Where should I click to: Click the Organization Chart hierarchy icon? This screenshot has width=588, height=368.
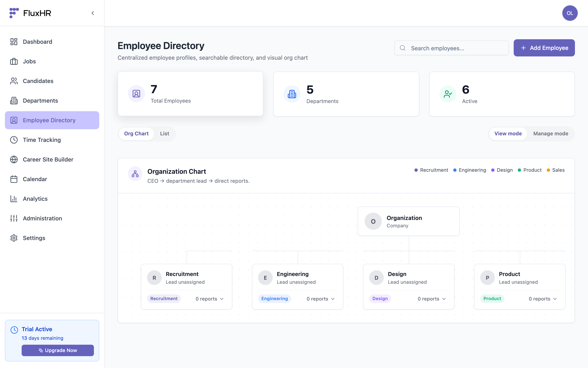[x=135, y=174]
